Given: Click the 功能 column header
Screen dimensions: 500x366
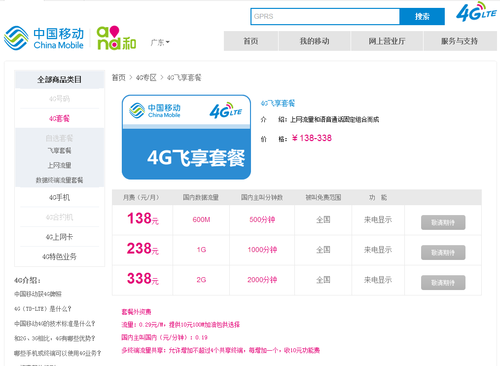Looking at the screenshot, I should pyautogui.click(x=378, y=198).
